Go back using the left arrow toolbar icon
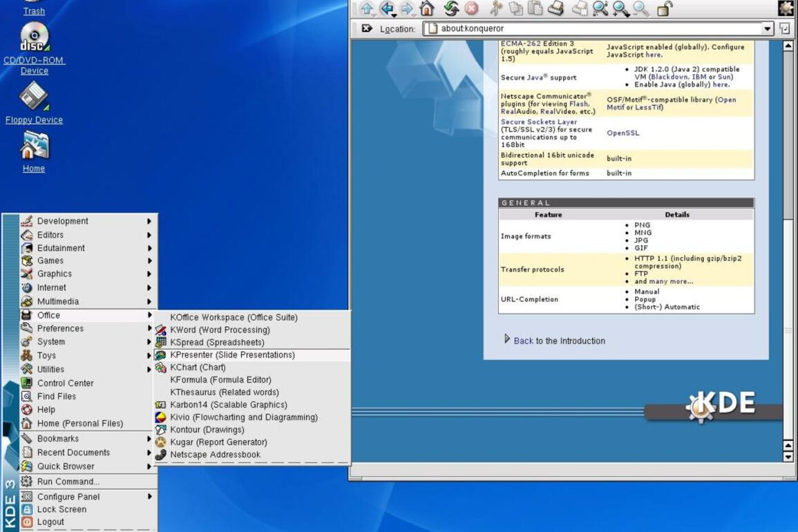This screenshot has width=798, height=532. coord(387,8)
